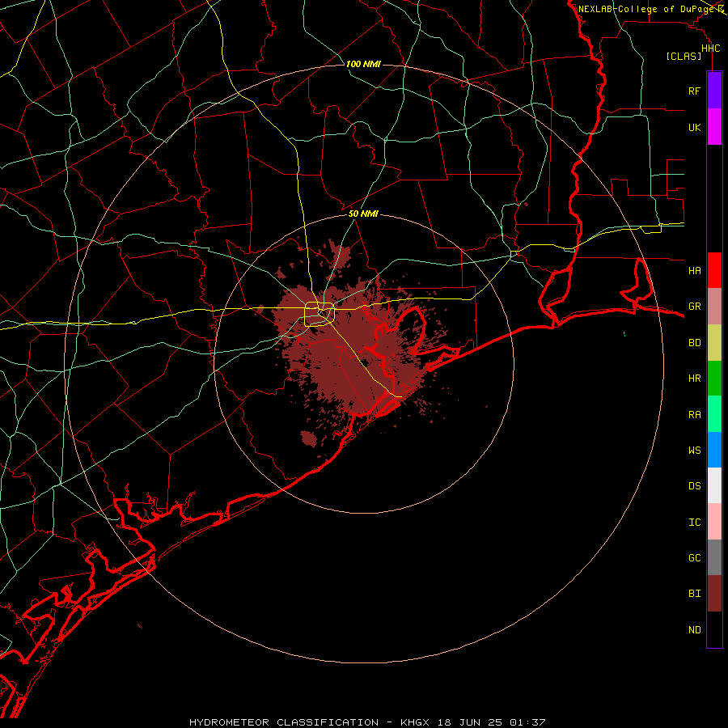Viewport: 728px width, 728px height.
Task: Click the BI dark red legend swatch
Action: [714, 594]
